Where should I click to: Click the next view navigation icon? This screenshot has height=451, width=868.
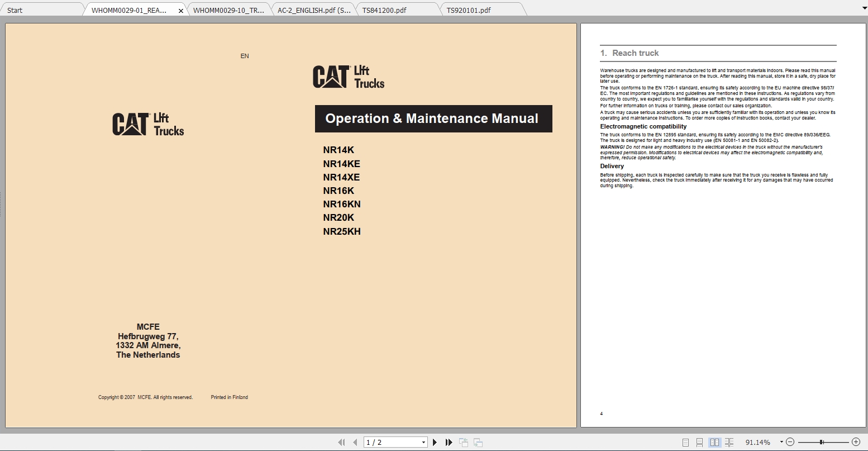(x=478, y=441)
